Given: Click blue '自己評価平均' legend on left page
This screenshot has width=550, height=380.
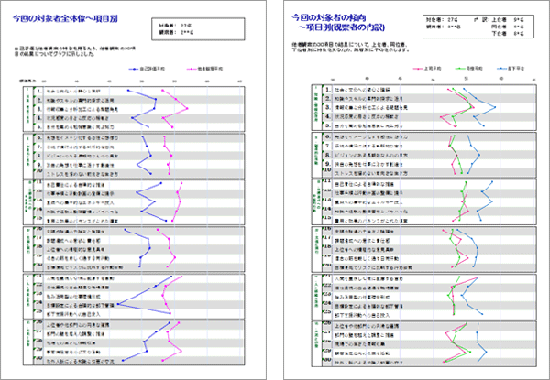Looking at the screenshot, I should 147,69.
